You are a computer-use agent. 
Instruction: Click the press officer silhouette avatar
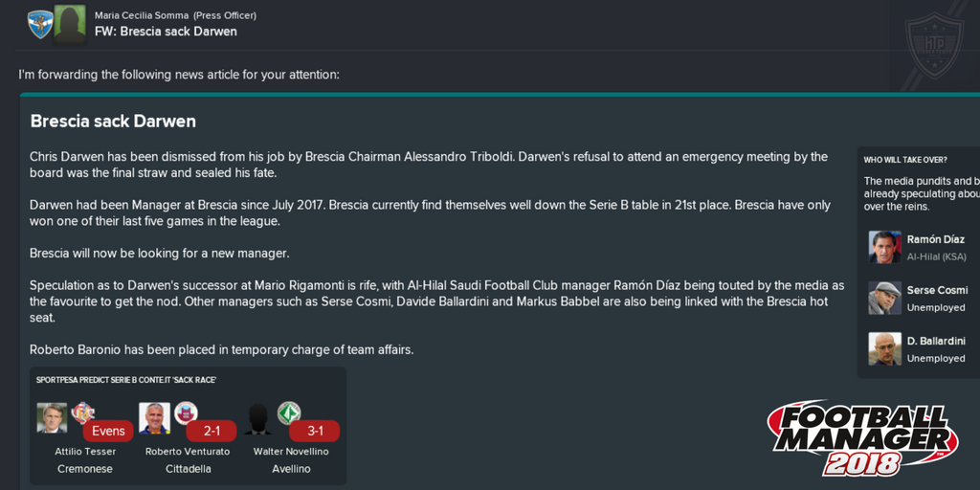click(x=70, y=24)
